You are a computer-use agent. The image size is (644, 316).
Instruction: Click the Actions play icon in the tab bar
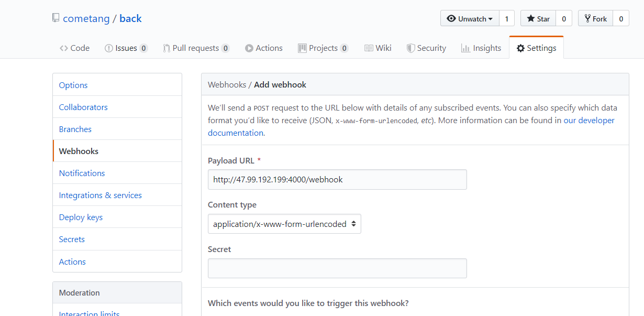(249, 48)
